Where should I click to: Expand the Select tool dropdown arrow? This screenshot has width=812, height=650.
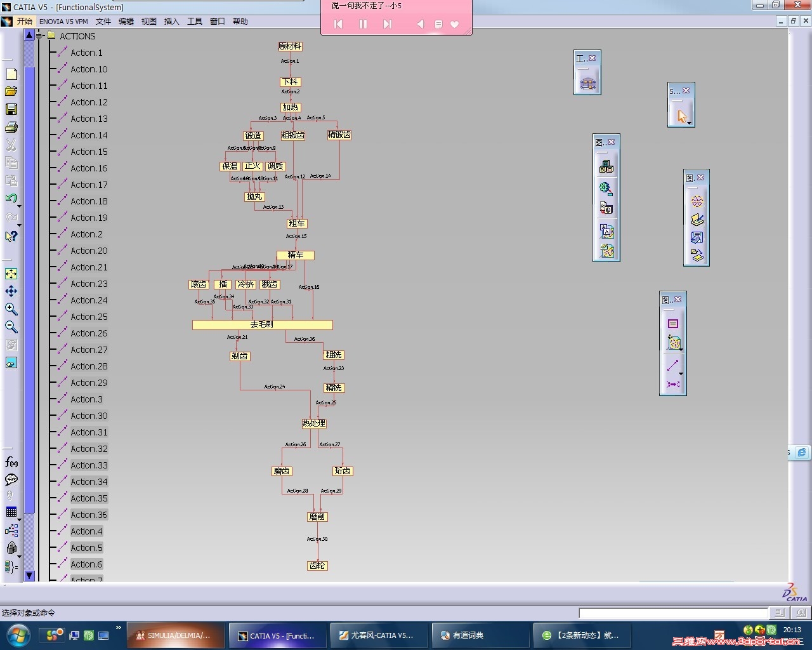point(690,123)
